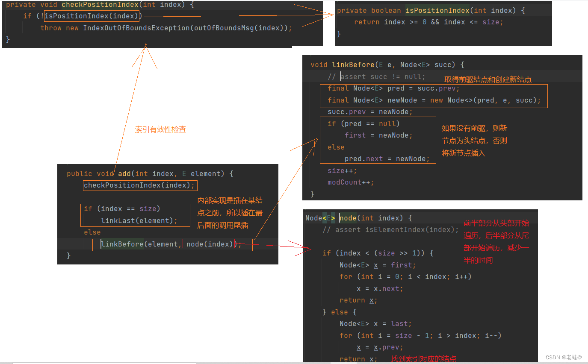Click the 'x = x.next;' statement
The width and height of the screenshot is (588, 364).
[x=380, y=289]
